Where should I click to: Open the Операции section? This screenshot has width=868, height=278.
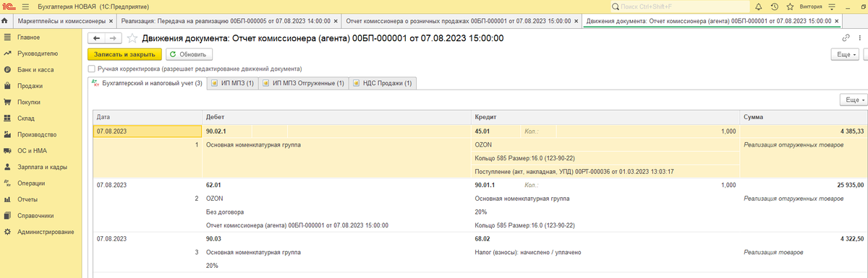coord(31,183)
